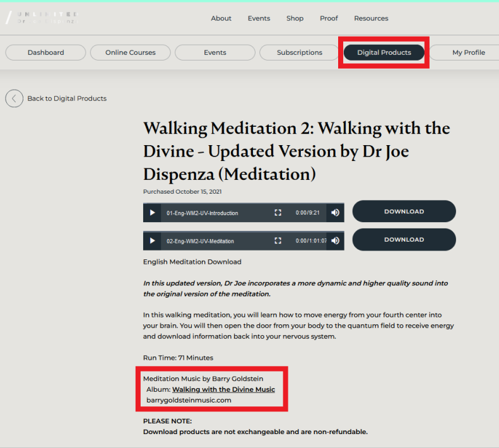Select the Digital Products tab
Viewport: 499px width, 448px height.
pyautogui.click(x=384, y=52)
